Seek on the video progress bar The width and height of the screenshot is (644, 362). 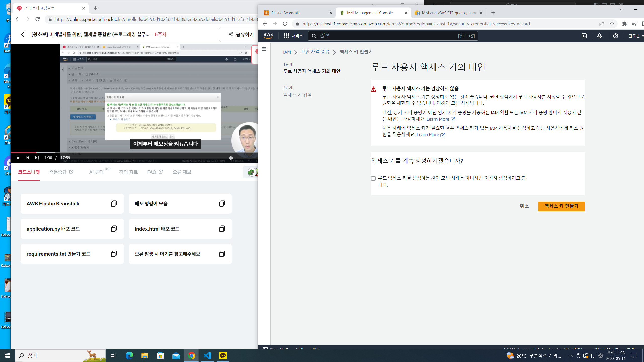[134, 153]
